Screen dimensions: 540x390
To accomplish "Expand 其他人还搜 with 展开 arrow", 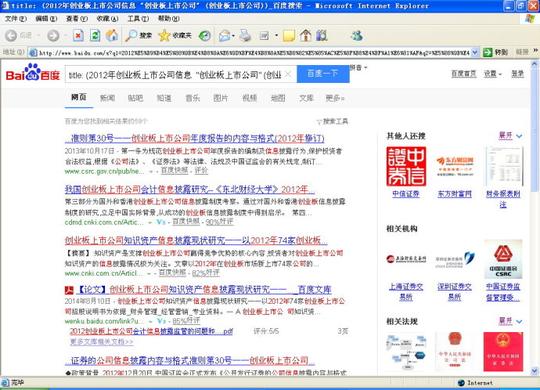I will 511,136.
